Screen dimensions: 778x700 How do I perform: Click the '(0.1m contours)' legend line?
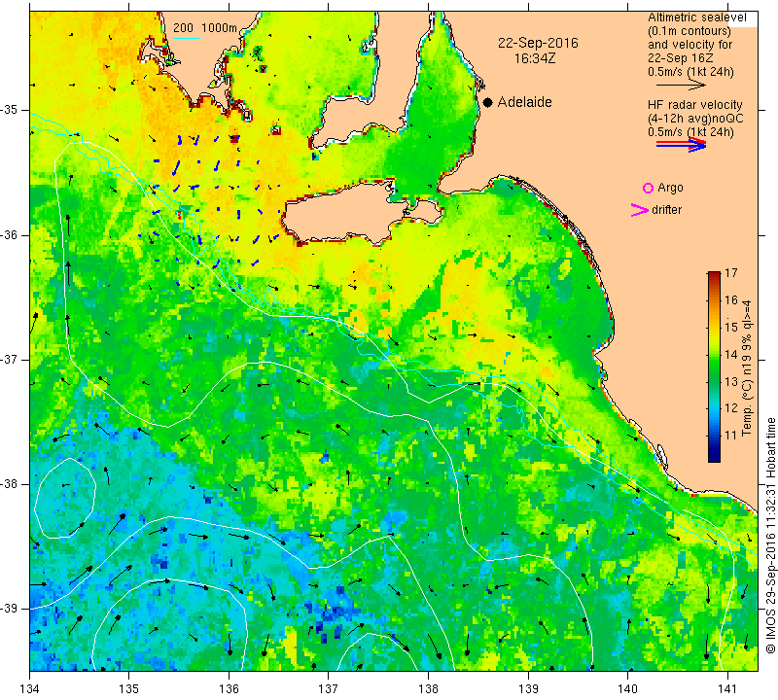[690, 31]
